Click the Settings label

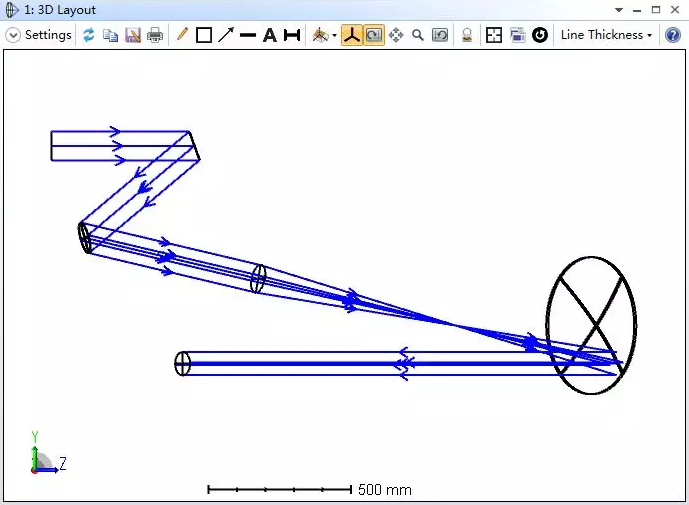pyautogui.click(x=48, y=35)
